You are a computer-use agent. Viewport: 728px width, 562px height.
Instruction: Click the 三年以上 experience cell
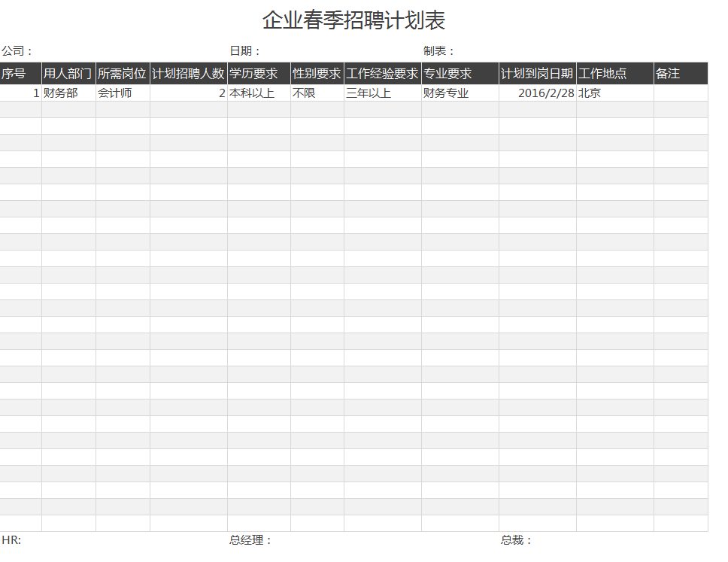coord(383,93)
